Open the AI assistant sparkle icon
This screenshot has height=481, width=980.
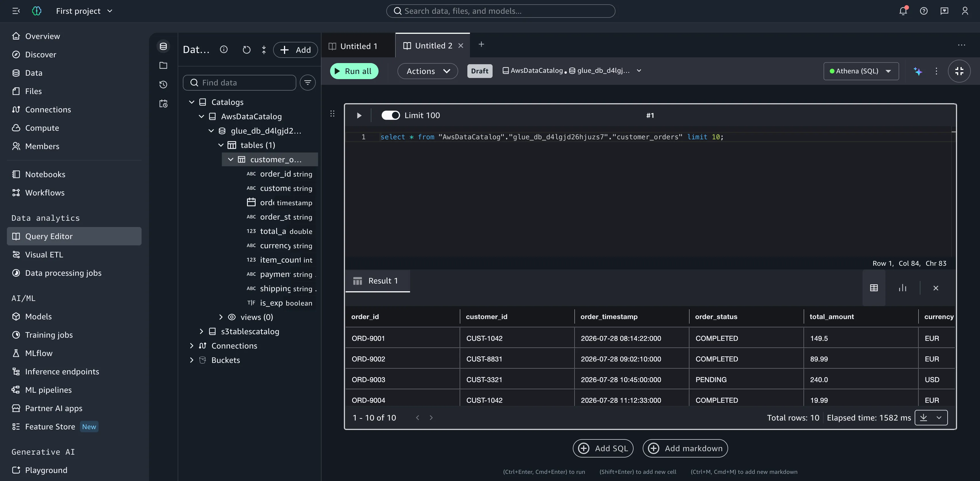pyautogui.click(x=918, y=71)
